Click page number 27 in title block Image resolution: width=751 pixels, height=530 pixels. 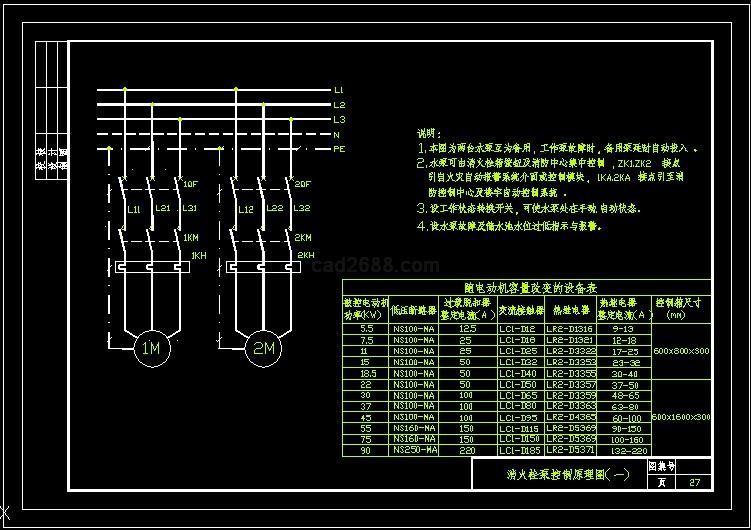click(x=694, y=482)
